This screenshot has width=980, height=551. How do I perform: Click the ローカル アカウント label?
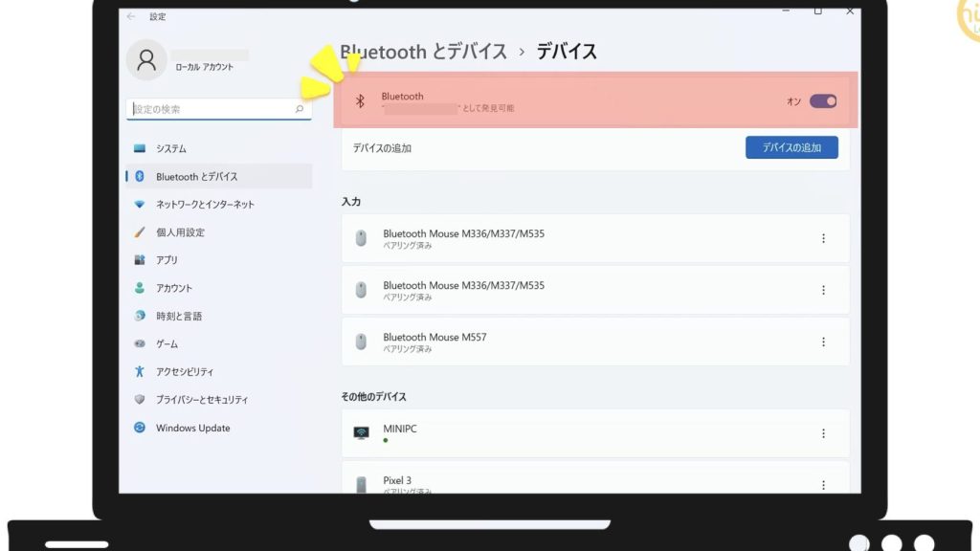[x=205, y=67]
